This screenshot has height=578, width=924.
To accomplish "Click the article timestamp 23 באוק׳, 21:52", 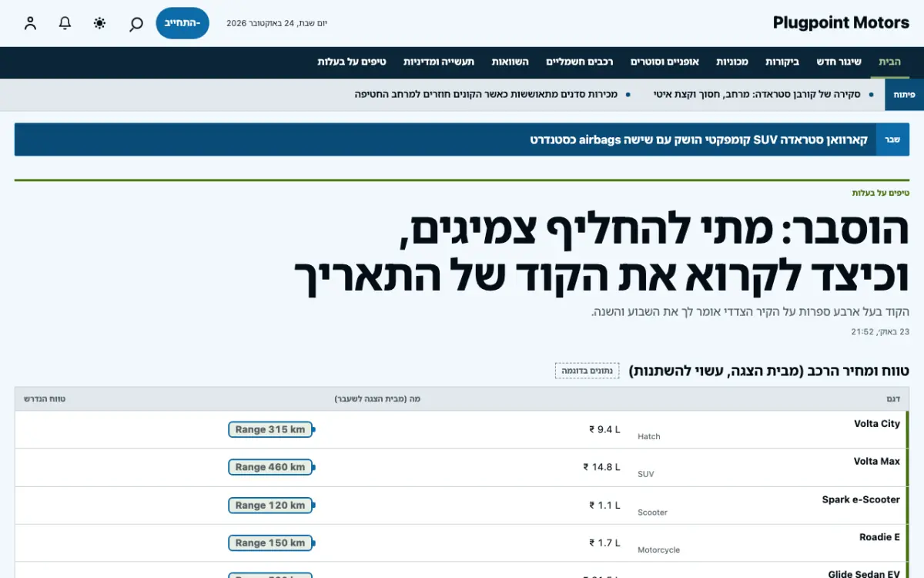I will (x=880, y=332).
